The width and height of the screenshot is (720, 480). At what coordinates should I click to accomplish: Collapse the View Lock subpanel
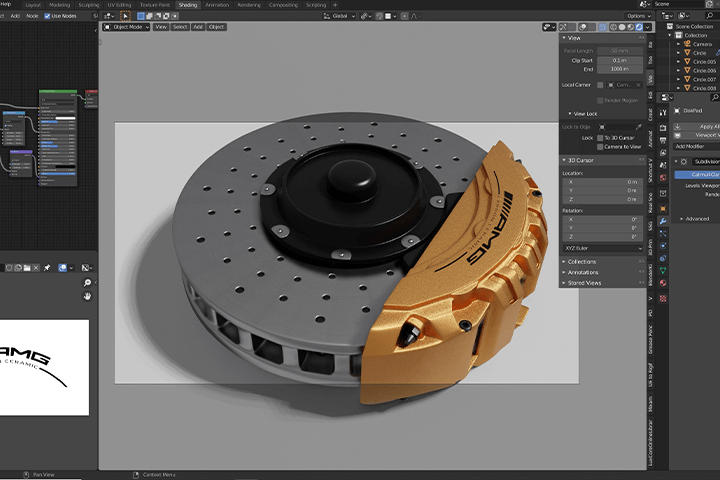[x=570, y=114]
